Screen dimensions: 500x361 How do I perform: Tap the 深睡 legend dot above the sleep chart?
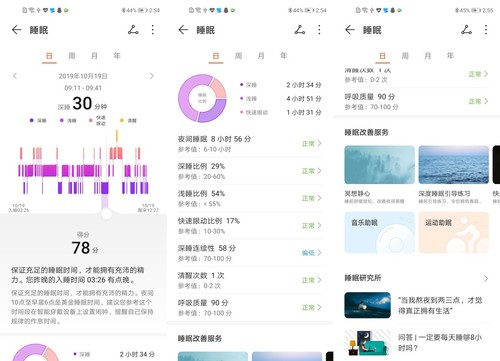tap(32, 120)
